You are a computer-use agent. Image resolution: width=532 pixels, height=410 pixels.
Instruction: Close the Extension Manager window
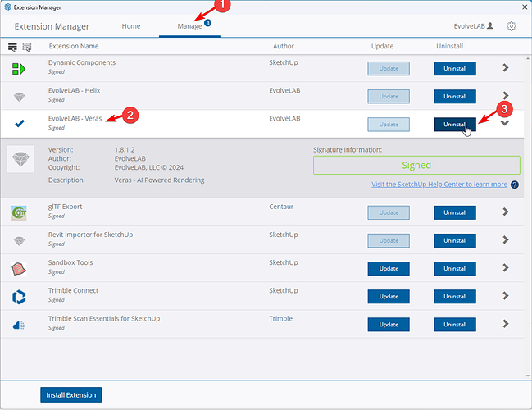click(524, 7)
